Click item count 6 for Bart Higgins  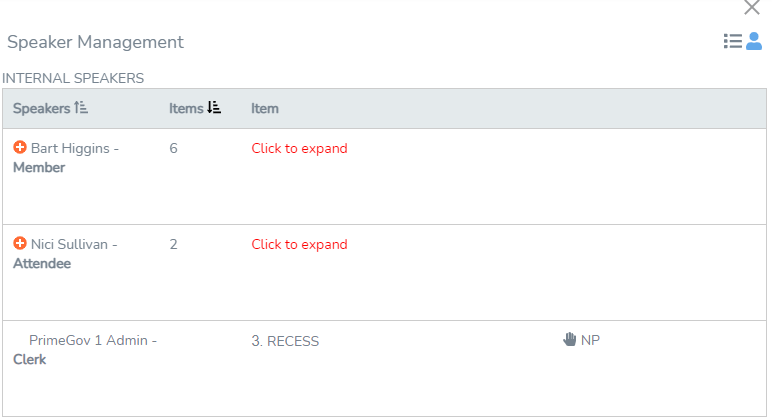click(x=173, y=148)
